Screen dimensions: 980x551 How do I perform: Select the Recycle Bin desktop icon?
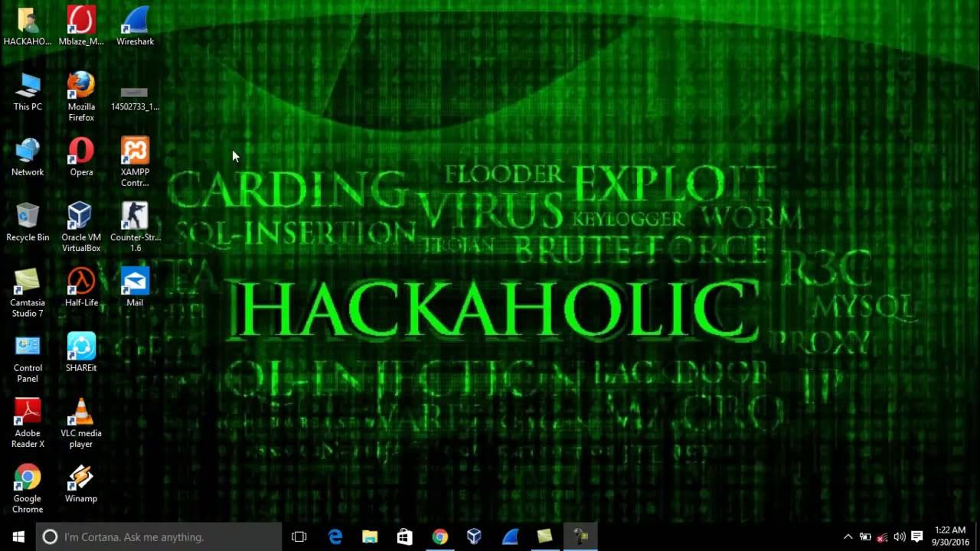click(28, 223)
